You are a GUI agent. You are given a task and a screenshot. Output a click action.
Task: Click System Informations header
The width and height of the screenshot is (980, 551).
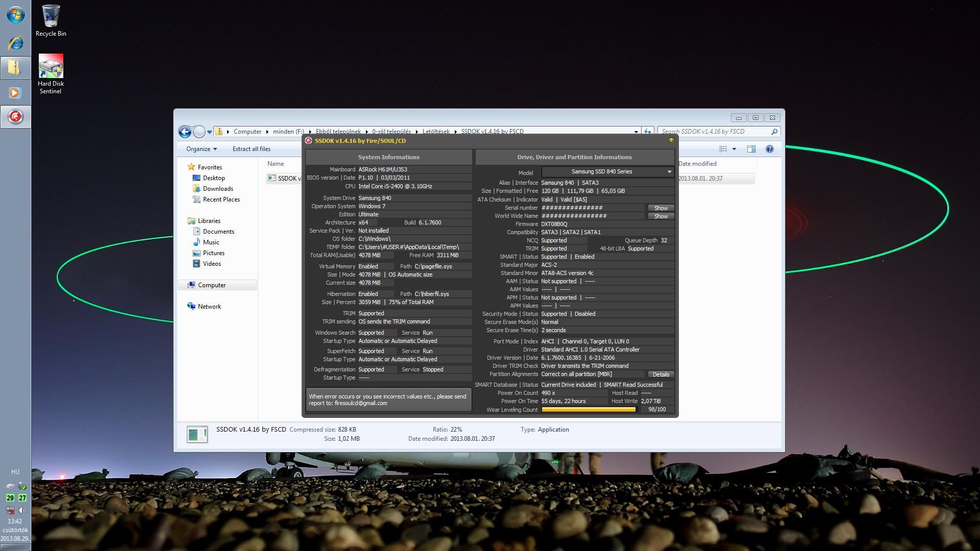388,157
